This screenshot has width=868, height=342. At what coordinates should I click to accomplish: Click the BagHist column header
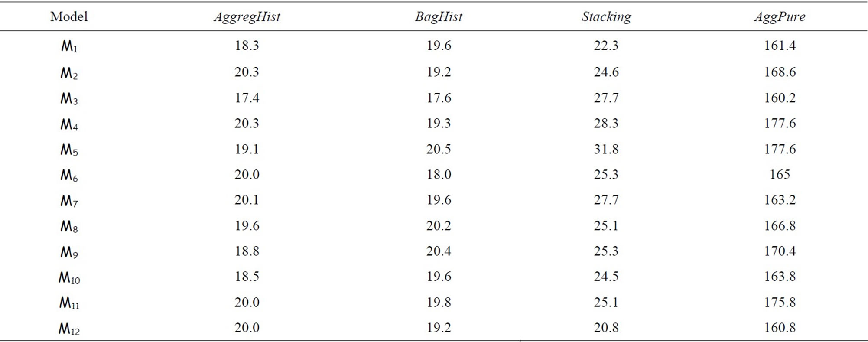click(439, 17)
